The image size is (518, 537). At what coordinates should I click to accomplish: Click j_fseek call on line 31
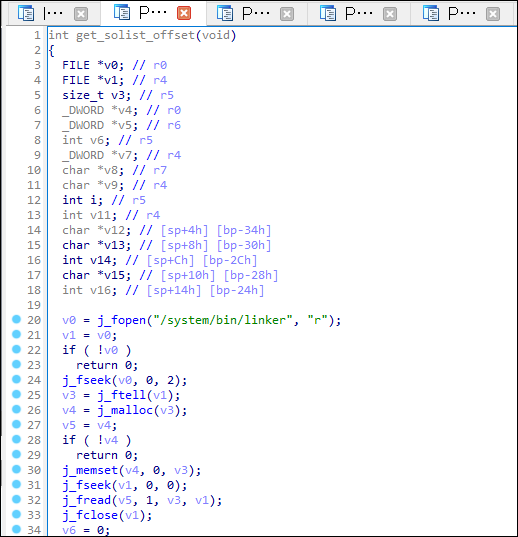[x=87, y=485]
